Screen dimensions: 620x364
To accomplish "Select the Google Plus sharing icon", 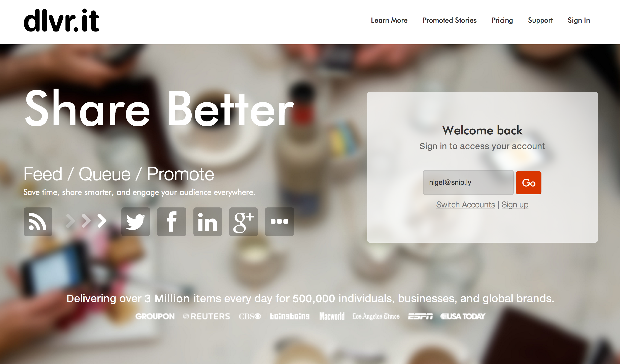I will 243,222.
